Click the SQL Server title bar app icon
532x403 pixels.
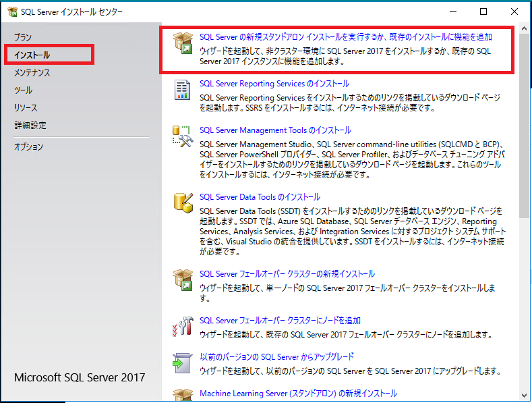tap(13, 12)
